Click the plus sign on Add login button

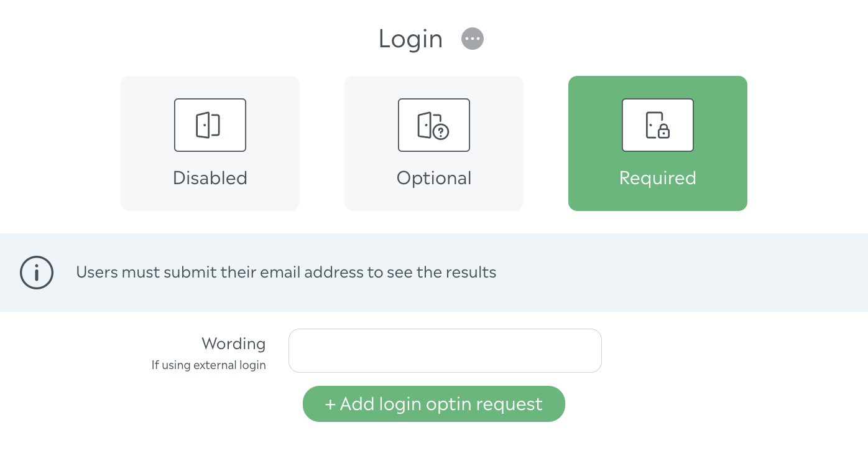(x=330, y=405)
